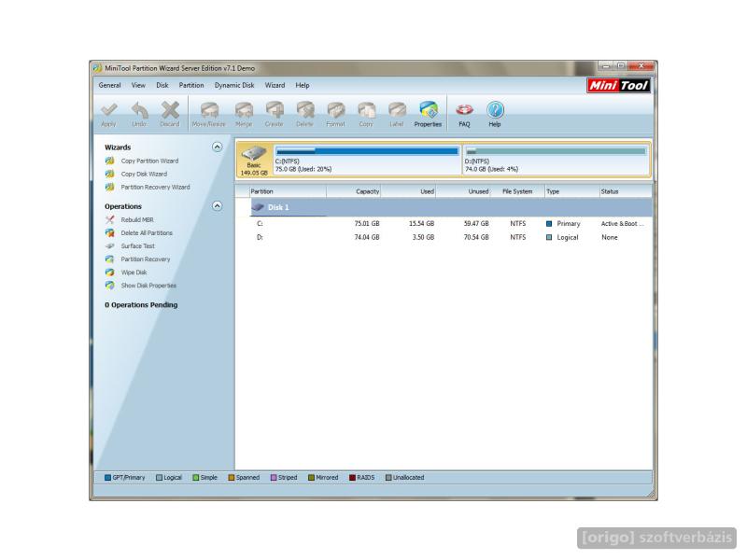Screen dimensions: 747x560
Task: Collapse the Wizards panel section
Action: 218,147
